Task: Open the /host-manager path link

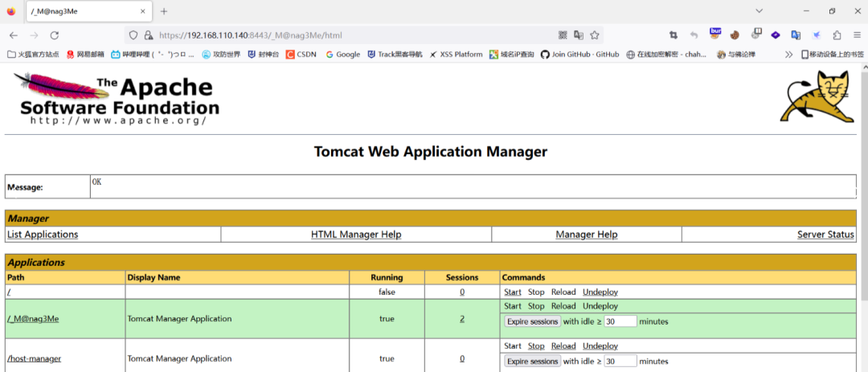Action: click(x=34, y=358)
